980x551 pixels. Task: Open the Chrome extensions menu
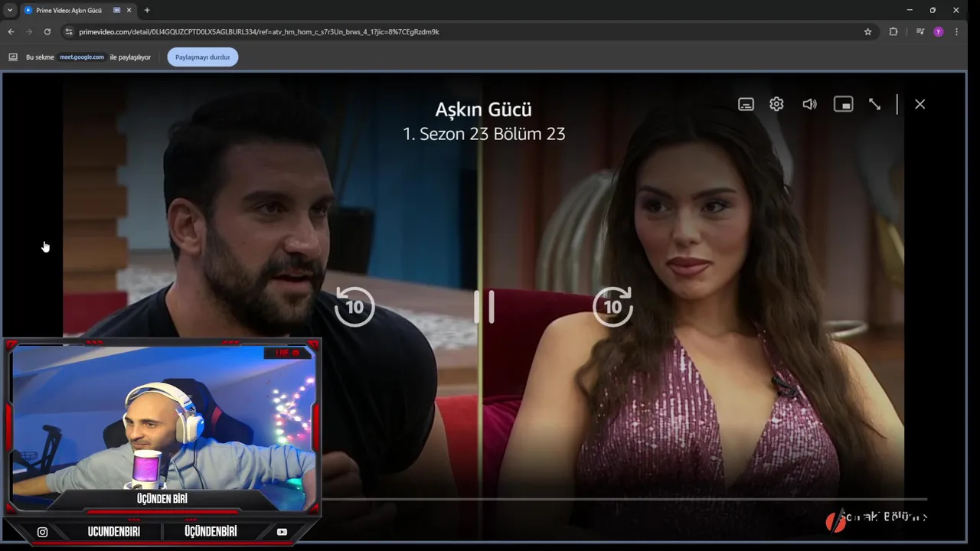click(x=893, y=31)
